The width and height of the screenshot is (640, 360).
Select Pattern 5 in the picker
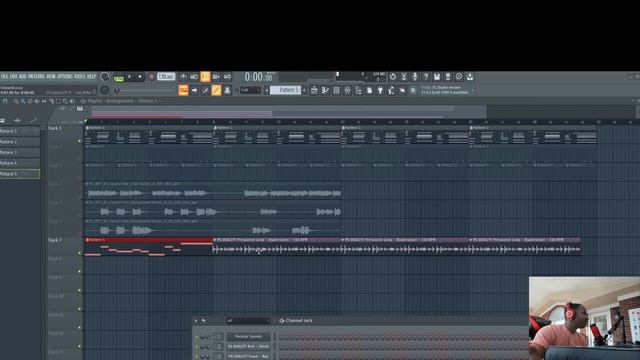(20, 173)
